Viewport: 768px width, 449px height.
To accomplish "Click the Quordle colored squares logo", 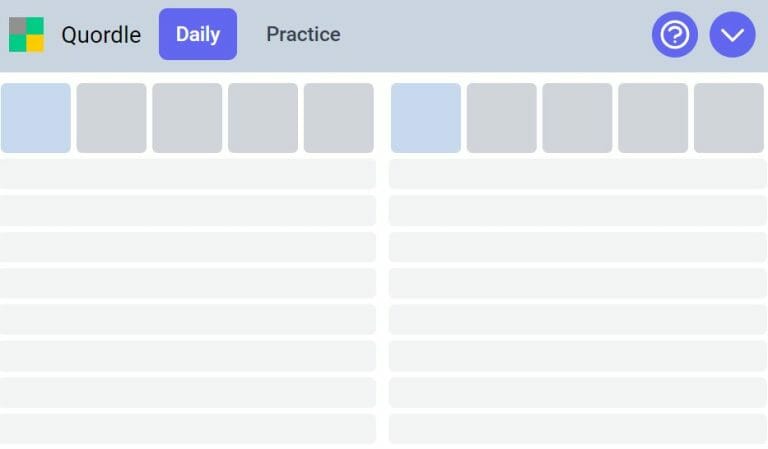I will point(26,34).
